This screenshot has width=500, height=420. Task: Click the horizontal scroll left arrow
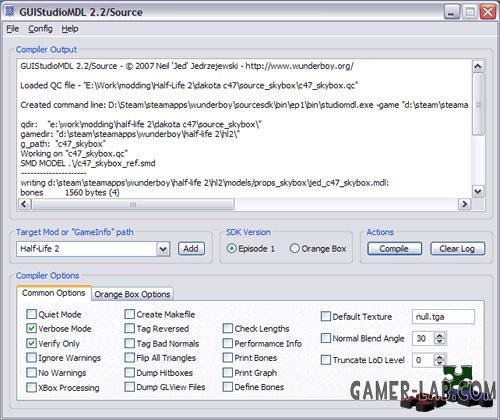pyautogui.click(x=24, y=204)
